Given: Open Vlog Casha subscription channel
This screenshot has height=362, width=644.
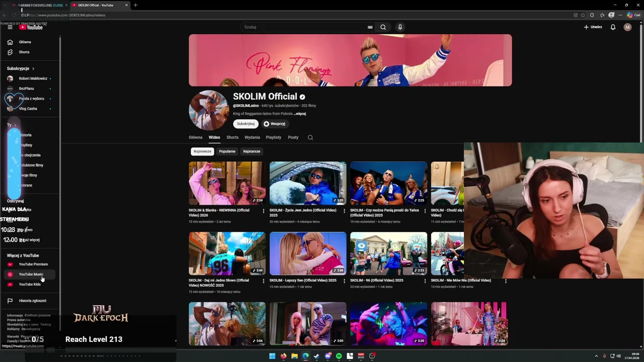Looking at the screenshot, I should click(30, 109).
